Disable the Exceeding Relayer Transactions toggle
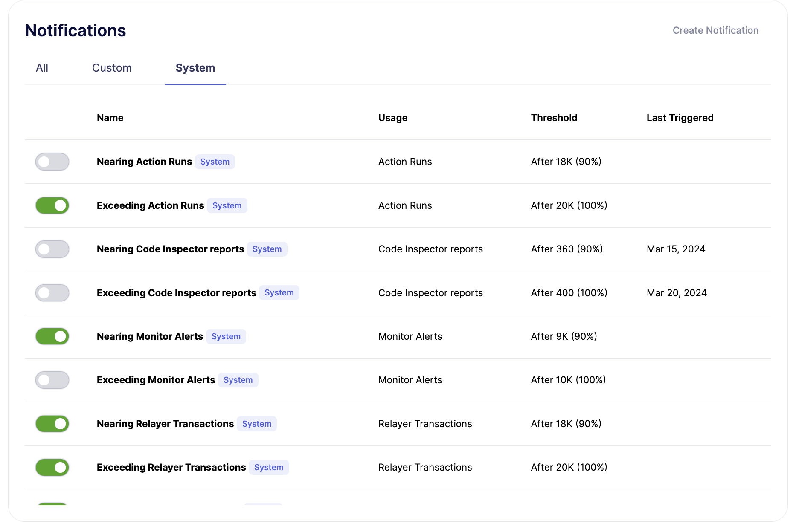This screenshot has width=796, height=532. coord(52,467)
